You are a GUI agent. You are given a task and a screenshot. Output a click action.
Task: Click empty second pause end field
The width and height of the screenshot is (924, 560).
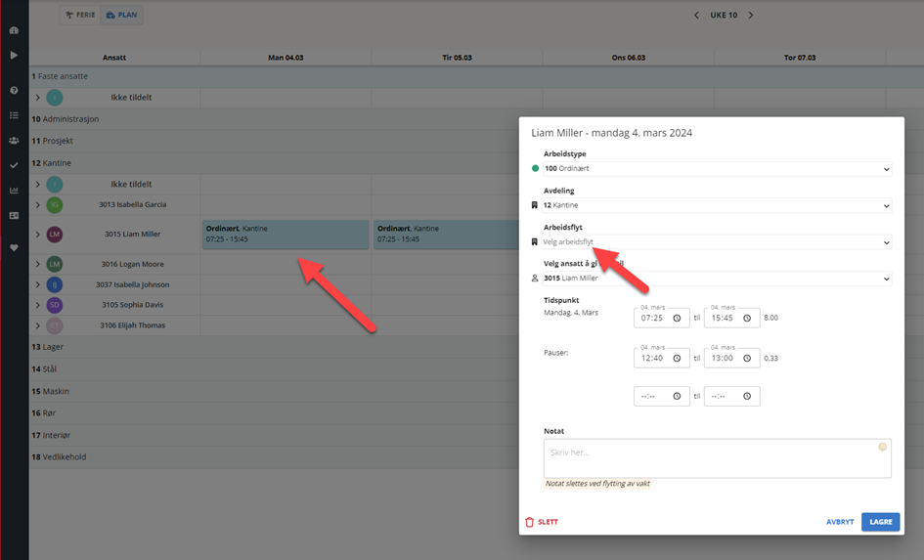click(732, 396)
